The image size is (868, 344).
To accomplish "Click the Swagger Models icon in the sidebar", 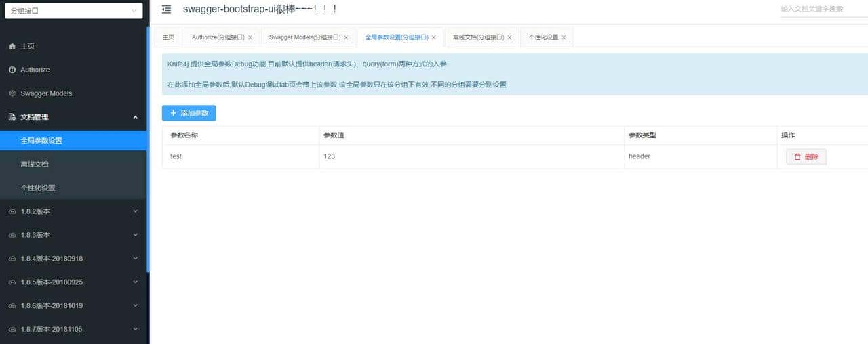I will coord(12,93).
